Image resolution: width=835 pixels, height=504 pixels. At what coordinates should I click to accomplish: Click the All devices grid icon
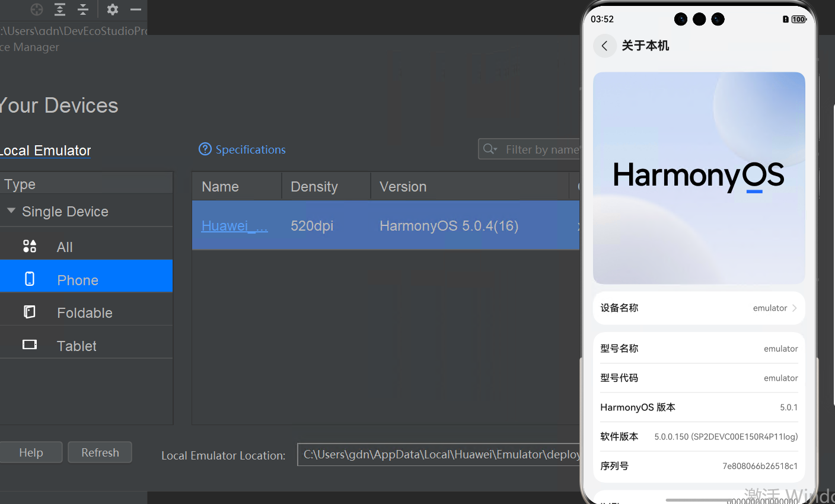click(30, 246)
